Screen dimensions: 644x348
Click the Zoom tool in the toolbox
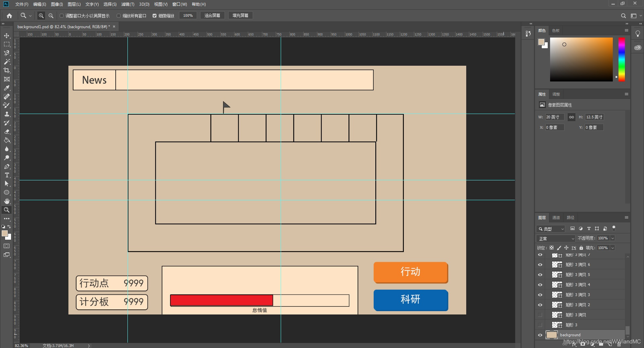pos(7,210)
